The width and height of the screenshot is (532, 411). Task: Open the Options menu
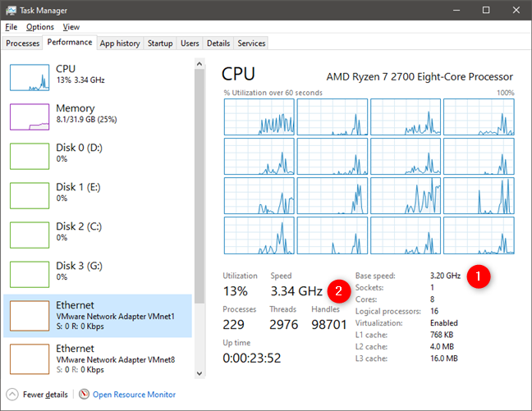pyautogui.click(x=40, y=27)
